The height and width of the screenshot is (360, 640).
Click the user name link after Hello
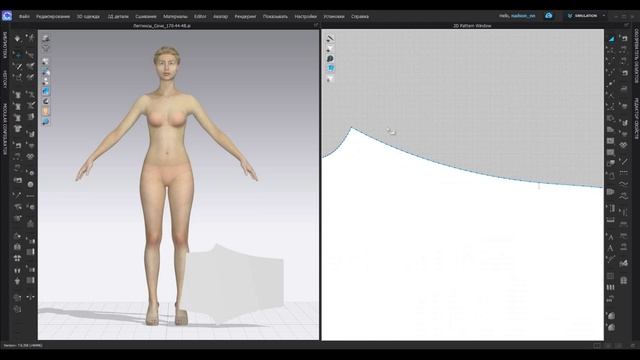pos(523,16)
